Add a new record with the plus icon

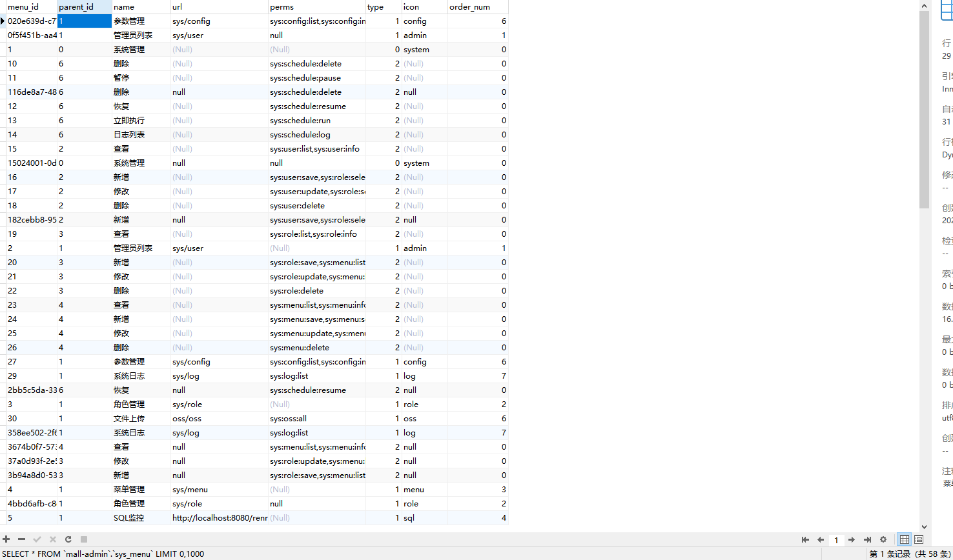pyautogui.click(x=6, y=539)
